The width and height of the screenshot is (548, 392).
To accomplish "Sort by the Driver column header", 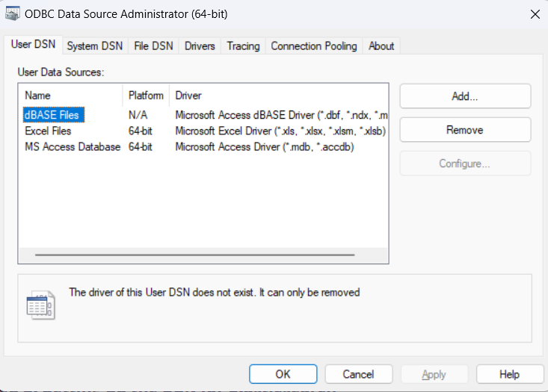I will (279, 96).
